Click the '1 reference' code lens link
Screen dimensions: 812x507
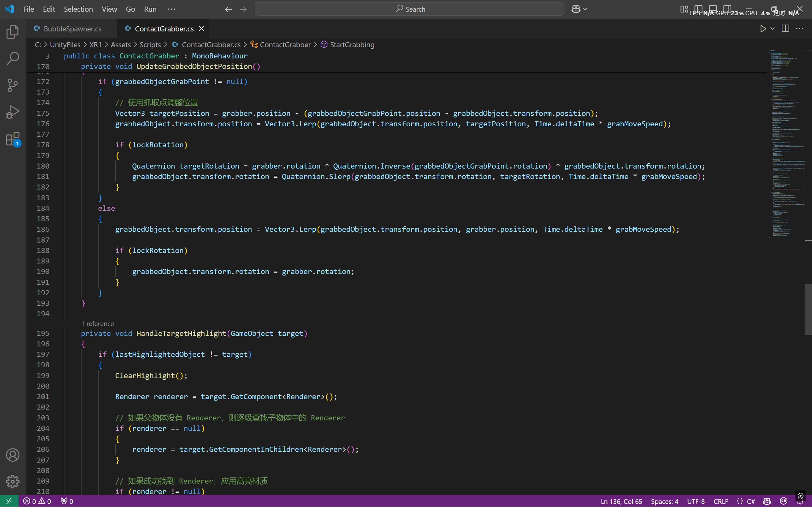[97, 323]
